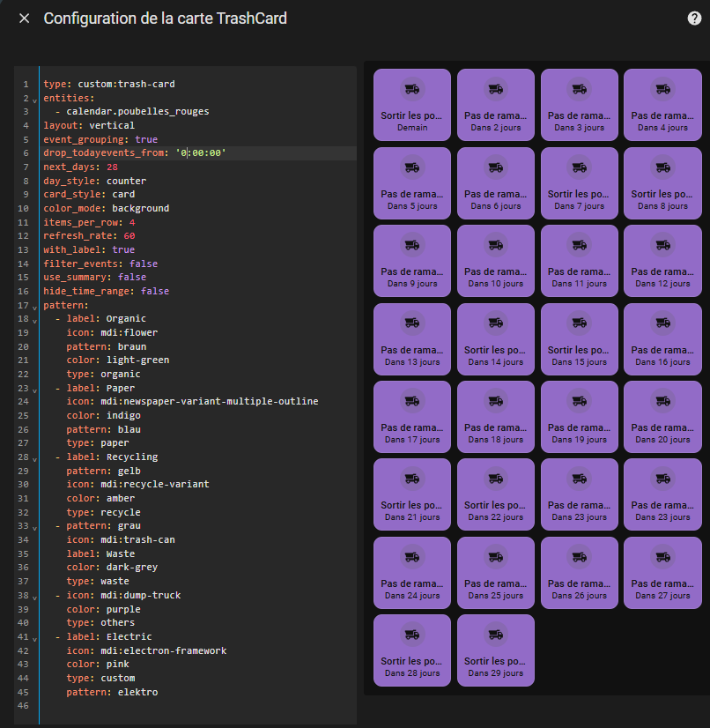Click truck icon on Dans 18 jours card

coord(496,401)
